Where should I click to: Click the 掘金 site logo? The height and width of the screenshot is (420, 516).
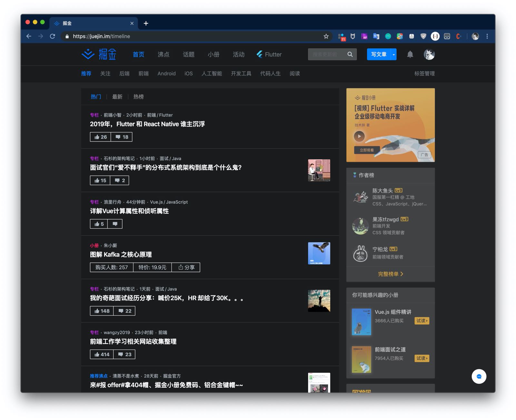[x=99, y=54]
